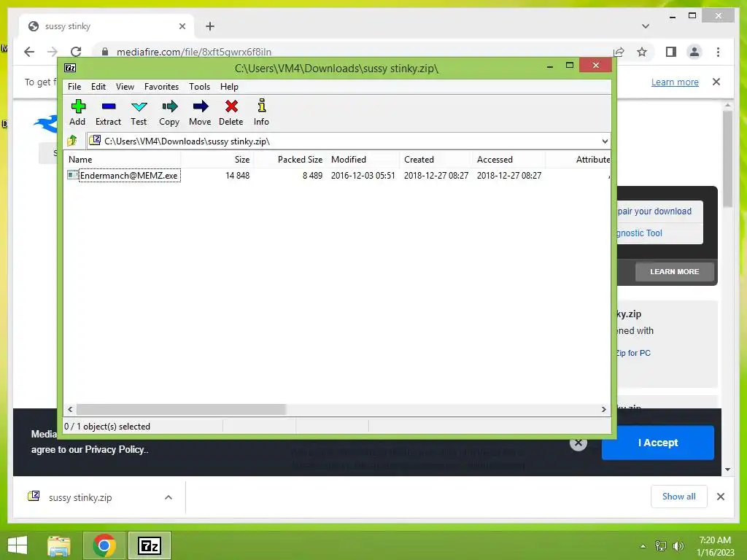
Task: Open the File menu in 7-Zip
Action: coord(74,87)
